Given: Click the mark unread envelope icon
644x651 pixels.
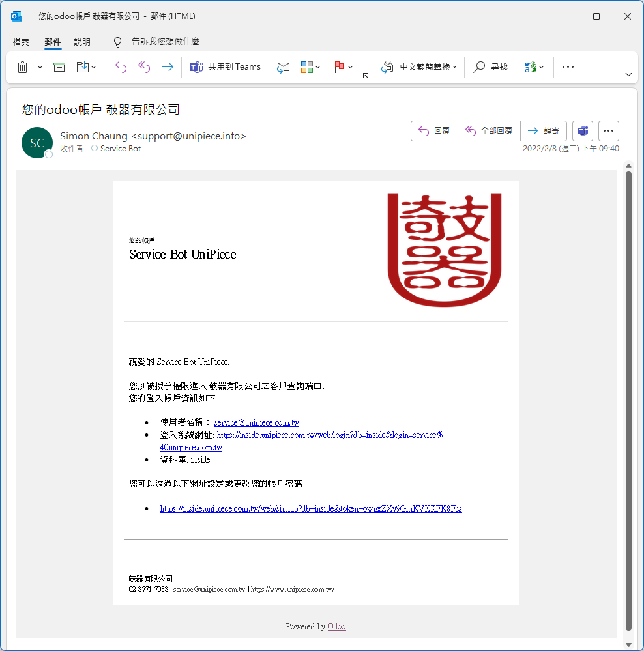Looking at the screenshot, I should point(283,67).
